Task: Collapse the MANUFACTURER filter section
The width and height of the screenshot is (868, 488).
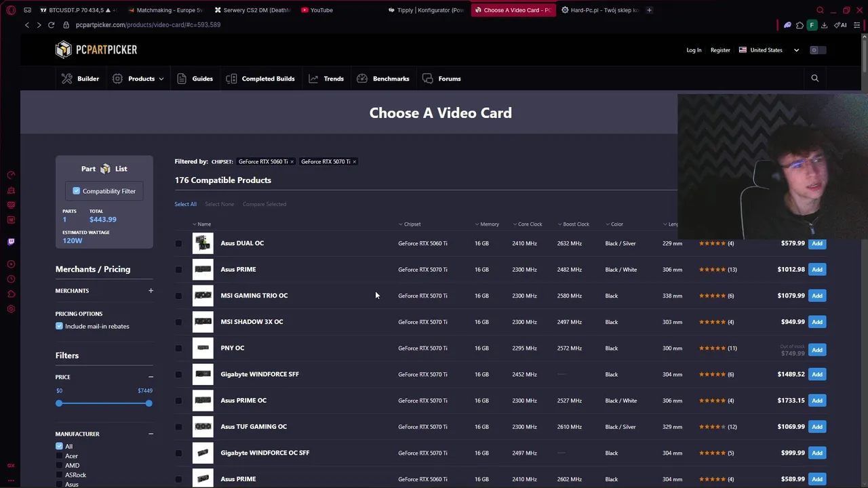Action: click(x=151, y=434)
